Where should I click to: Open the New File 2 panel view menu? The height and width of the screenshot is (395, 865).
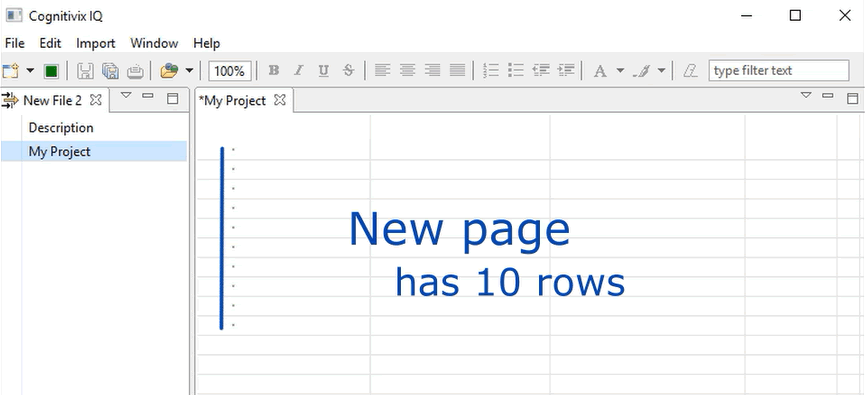126,95
